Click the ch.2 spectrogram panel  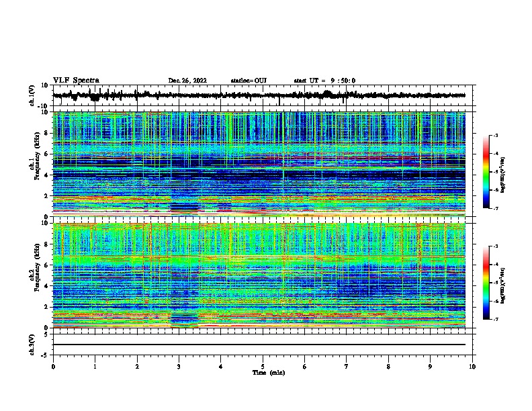tap(259, 275)
